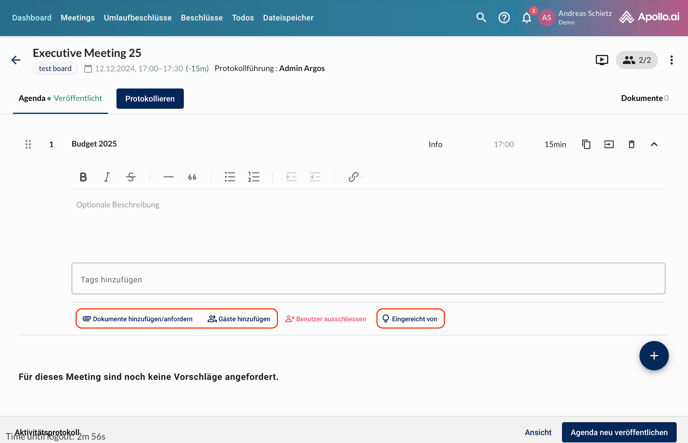Toggle bold formatting in editor
This screenshot has width=688, height=443.
pyautogui.click(x=83, y=177)
